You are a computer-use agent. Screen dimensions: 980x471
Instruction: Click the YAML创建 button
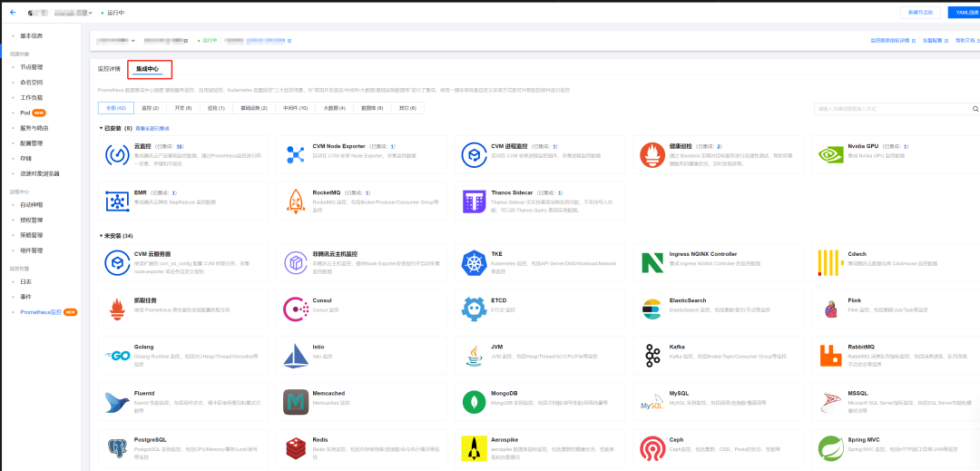(x=965, y=13)
